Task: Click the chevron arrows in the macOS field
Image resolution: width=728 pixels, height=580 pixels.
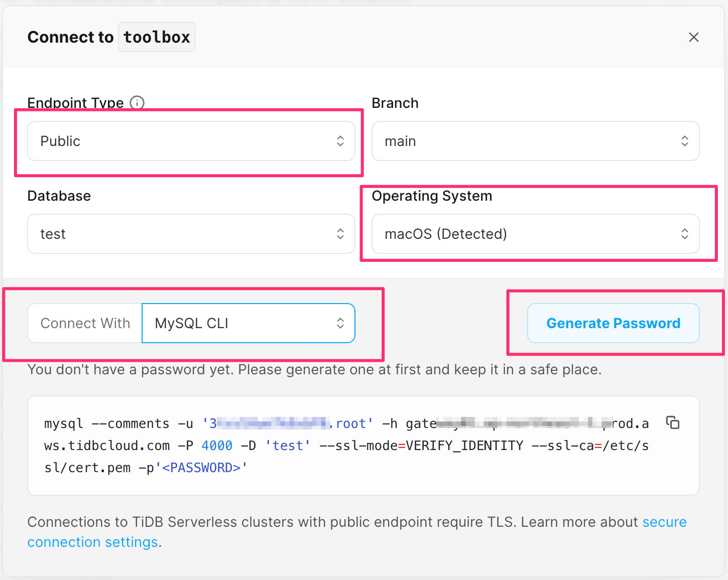Action: [x=684, y=234]
